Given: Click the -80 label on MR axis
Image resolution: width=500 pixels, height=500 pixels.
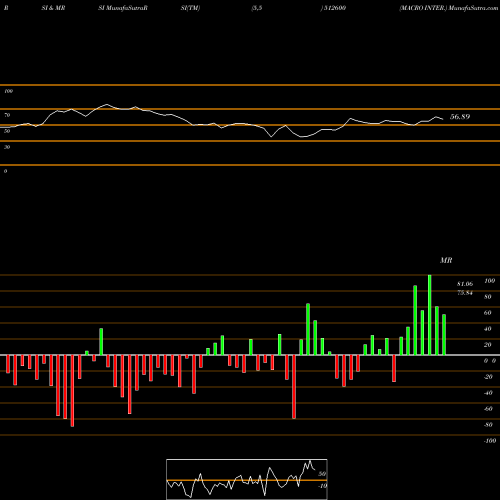Looking at the screenshot, I should click(x=488, y=425).
